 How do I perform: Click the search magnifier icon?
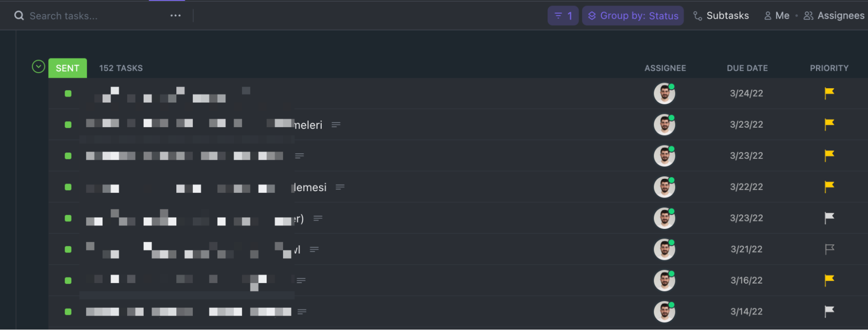(x=19, y=16)
